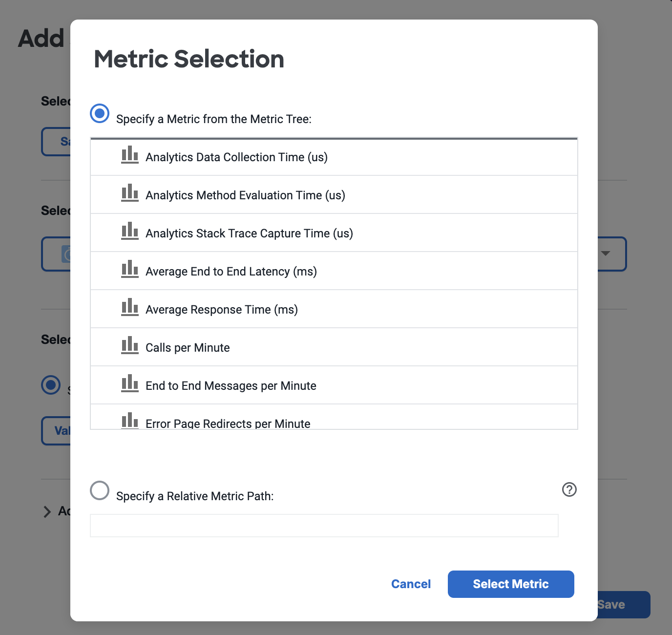Click the bar chart icon for Average End to End Latency

(x=130, y=269)
